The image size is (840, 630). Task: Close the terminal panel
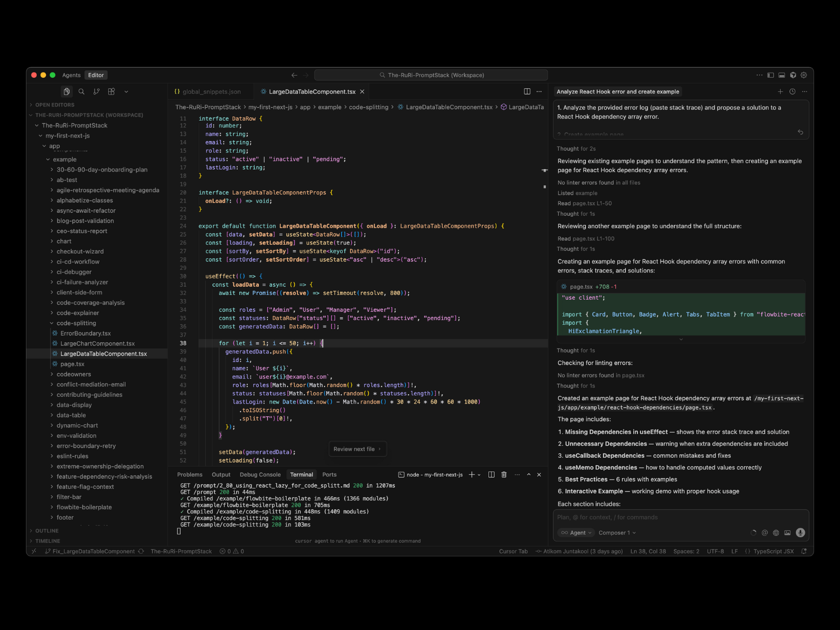click(x=539, y=475)
